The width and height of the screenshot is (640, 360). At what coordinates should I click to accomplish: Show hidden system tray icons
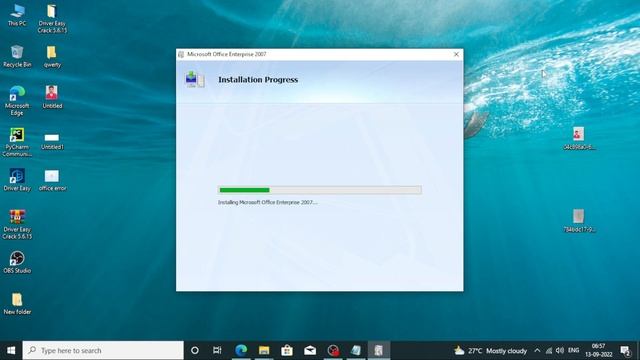tap(537, 351)
